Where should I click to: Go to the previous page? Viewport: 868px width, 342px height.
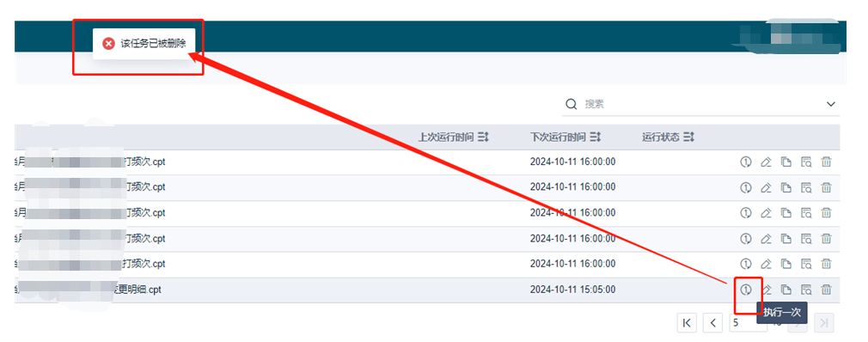[713, 322]
